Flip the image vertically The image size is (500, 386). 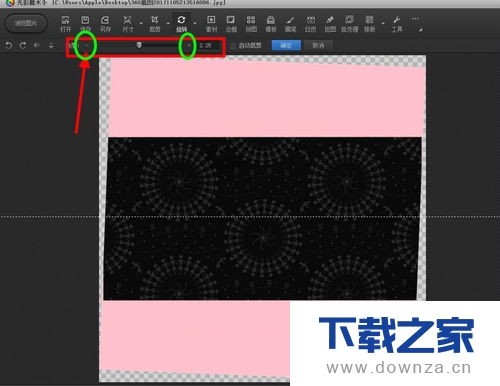(x=51, y=45)
